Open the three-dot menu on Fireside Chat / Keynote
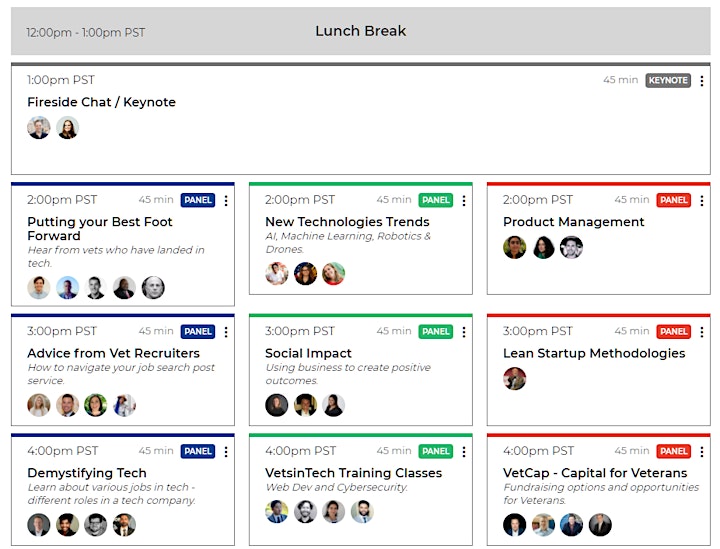The image size is (720, 549). (701, 81)
